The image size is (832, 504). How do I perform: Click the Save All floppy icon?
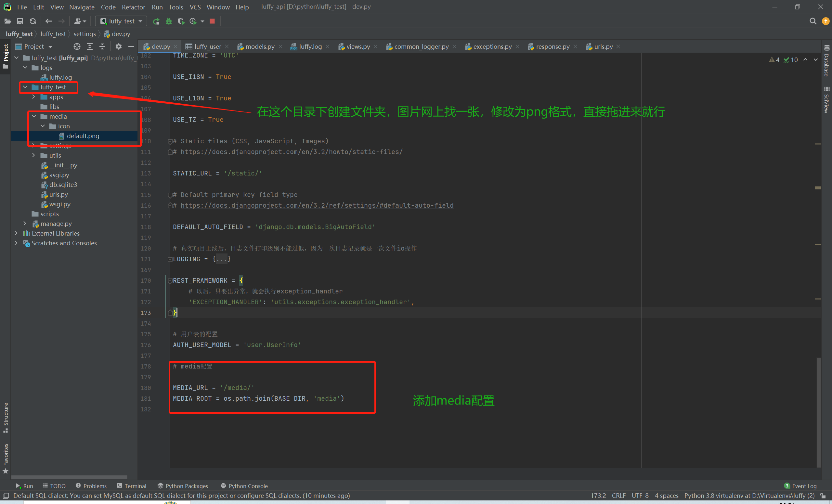(x=20, y=21)
